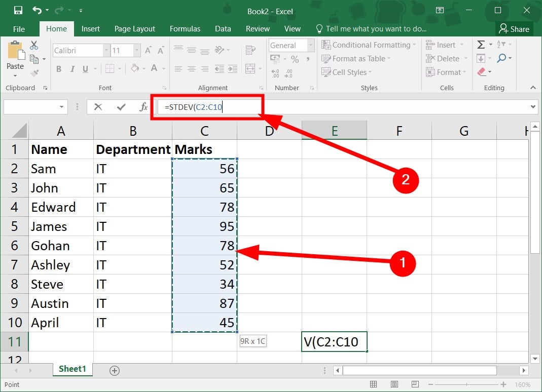The image size is (542, 392).
Task: Open the Font dropdown showing Calibri
Action: click(105, 50)
